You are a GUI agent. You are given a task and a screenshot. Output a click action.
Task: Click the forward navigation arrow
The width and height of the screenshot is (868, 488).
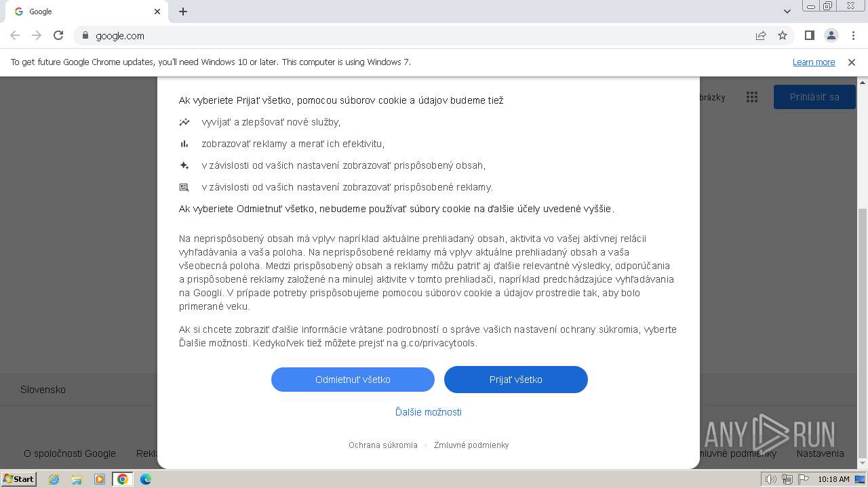(x=37, y=35)
